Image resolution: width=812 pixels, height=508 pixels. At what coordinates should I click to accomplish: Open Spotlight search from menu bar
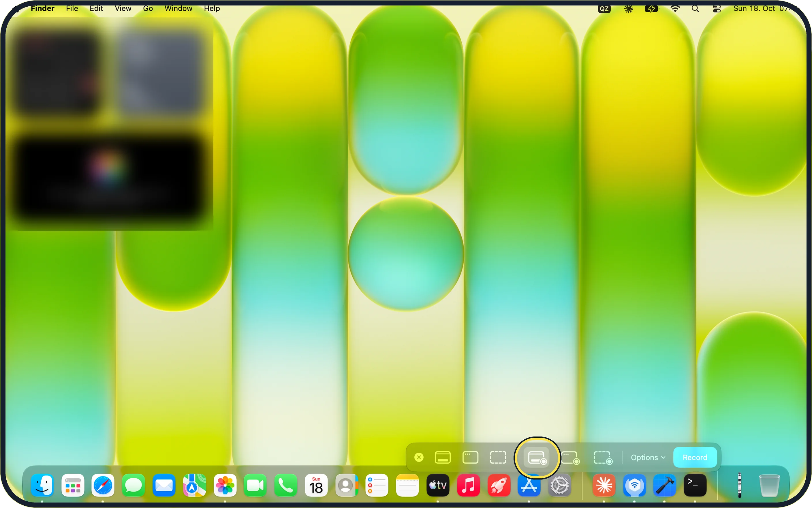(x=695, y=9)
